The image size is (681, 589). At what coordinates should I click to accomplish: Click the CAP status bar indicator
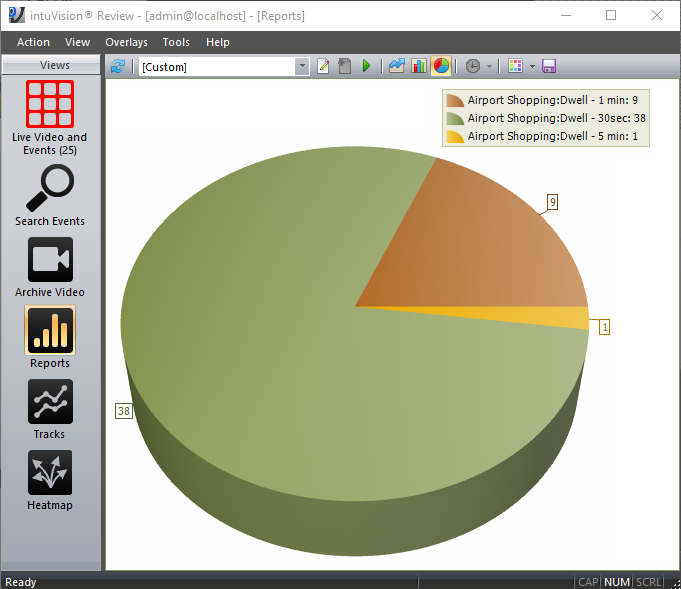click(x=588, y=582)
